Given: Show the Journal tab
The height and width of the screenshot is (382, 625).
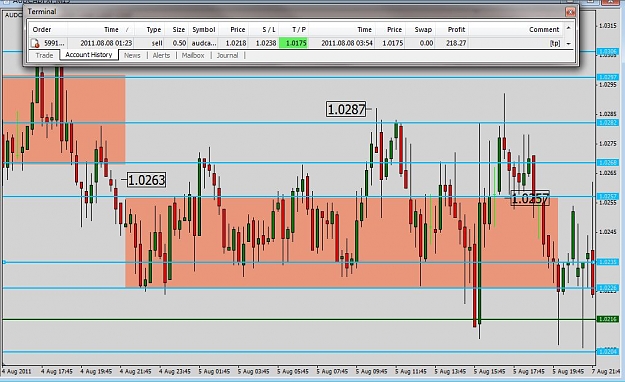Looking at the screenshot, I should point(227,55).
